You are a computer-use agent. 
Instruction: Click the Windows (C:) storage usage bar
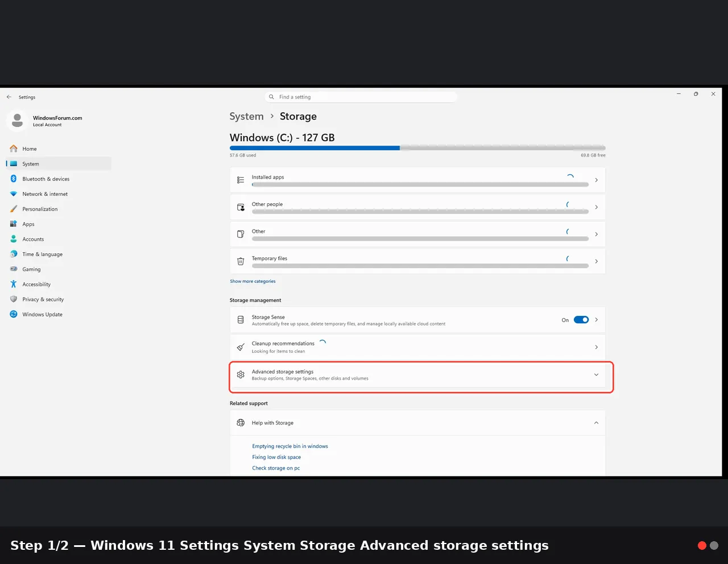417,148
